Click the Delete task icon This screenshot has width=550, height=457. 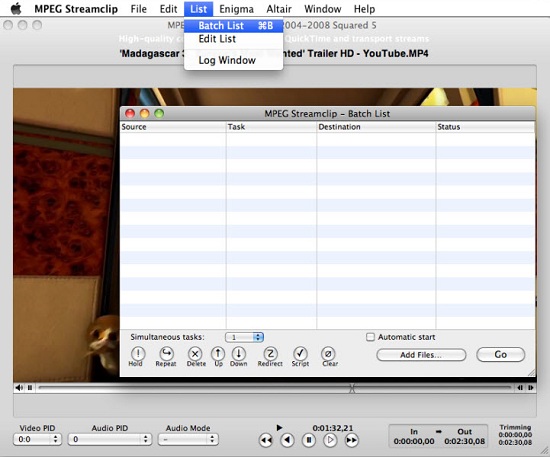tap(195, 354)
